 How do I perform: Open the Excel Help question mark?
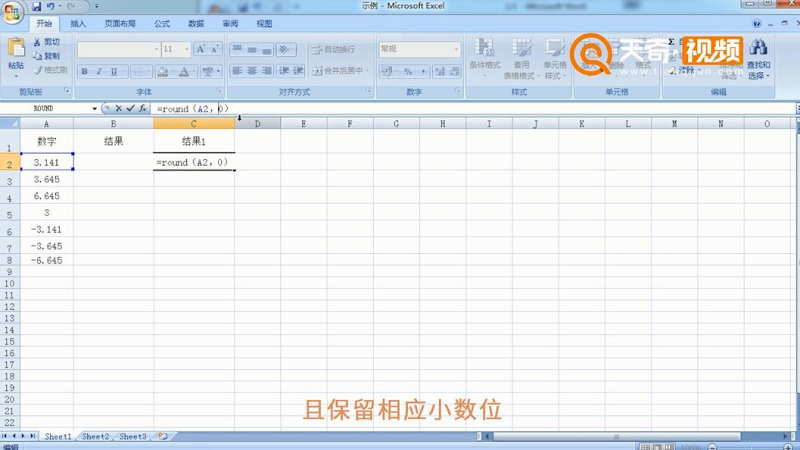coord(757,23)
